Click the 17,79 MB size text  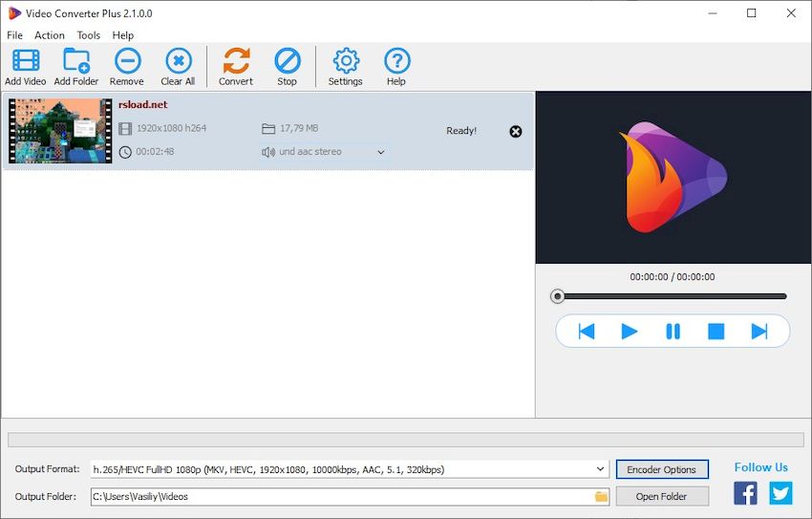pyautogui.click(x=299, y=128)
